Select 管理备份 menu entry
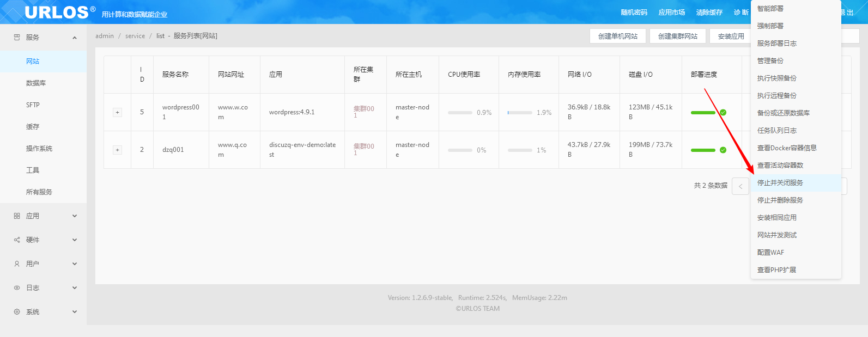 tap(796, 61)
